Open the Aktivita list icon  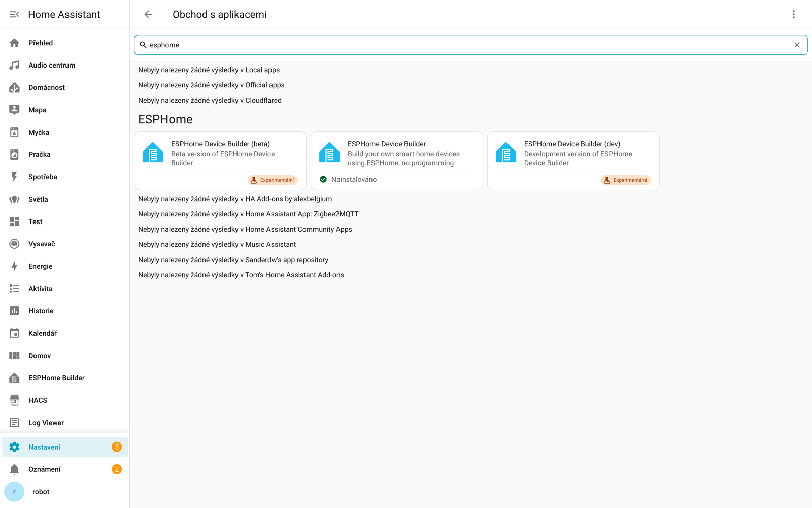pyautogui.click(x=14, y=289)
